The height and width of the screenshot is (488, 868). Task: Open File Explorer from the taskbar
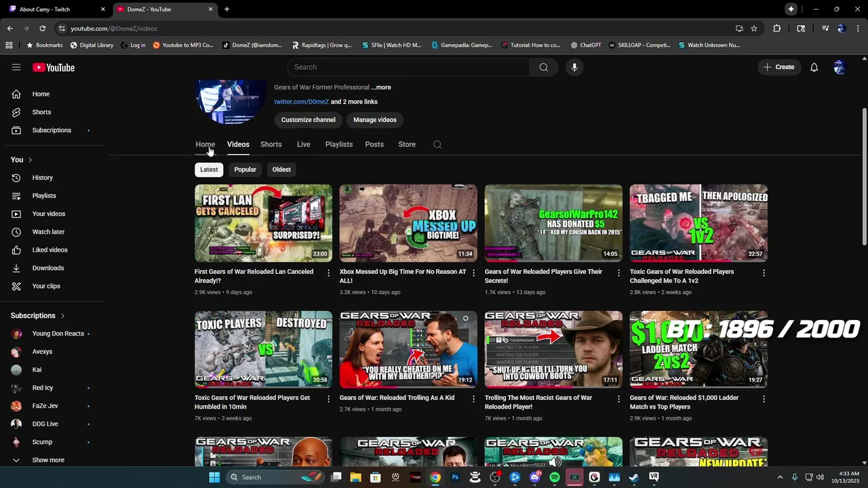pyautogui.click(x=355, y=477)
